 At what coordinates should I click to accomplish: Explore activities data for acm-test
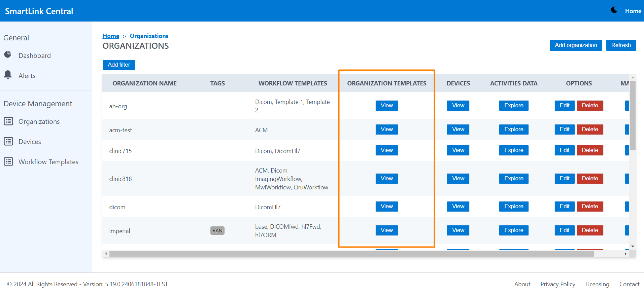point(513,130)
